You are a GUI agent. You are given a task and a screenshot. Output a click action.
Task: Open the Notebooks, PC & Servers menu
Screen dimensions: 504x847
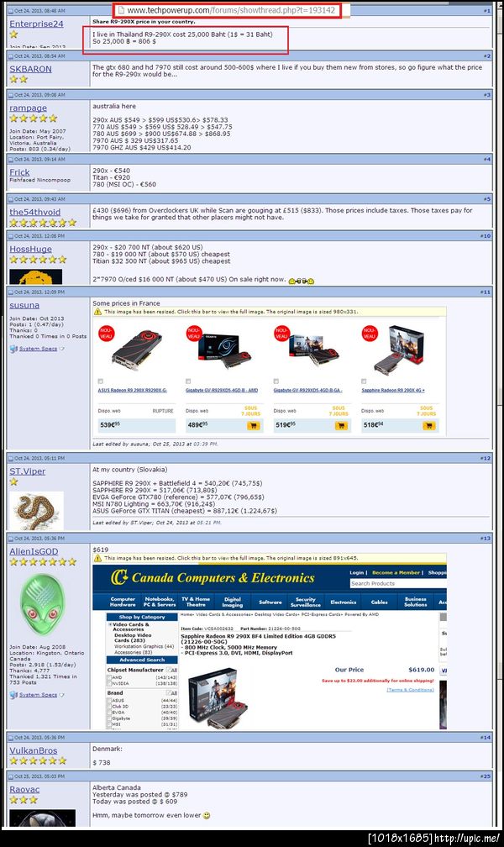[160, 602]
